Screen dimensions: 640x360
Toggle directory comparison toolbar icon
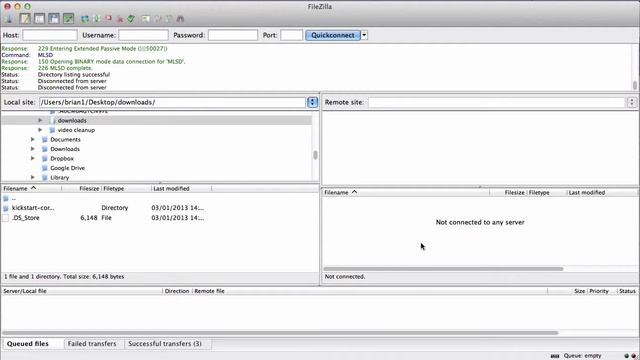click(158, 19)
